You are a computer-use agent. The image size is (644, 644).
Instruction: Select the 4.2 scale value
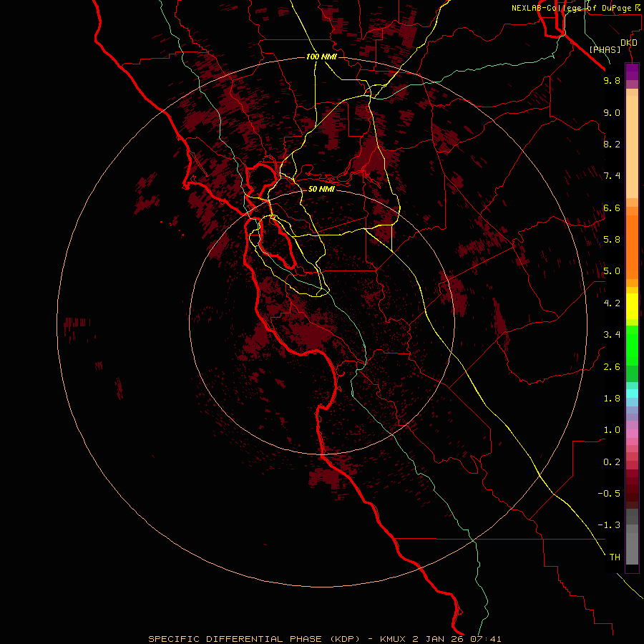coord(612,303)
